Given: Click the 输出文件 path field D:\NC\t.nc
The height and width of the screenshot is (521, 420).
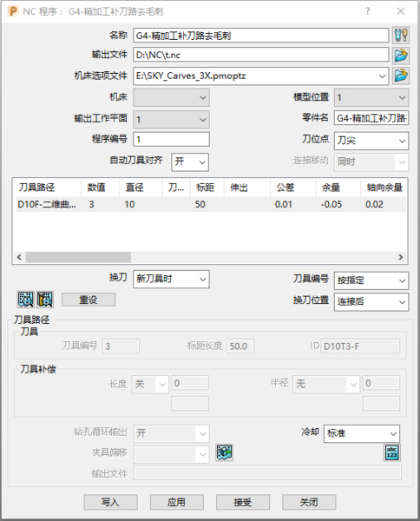Looking at the screenshot, I should pyautogui.click(x=261, y=55).
